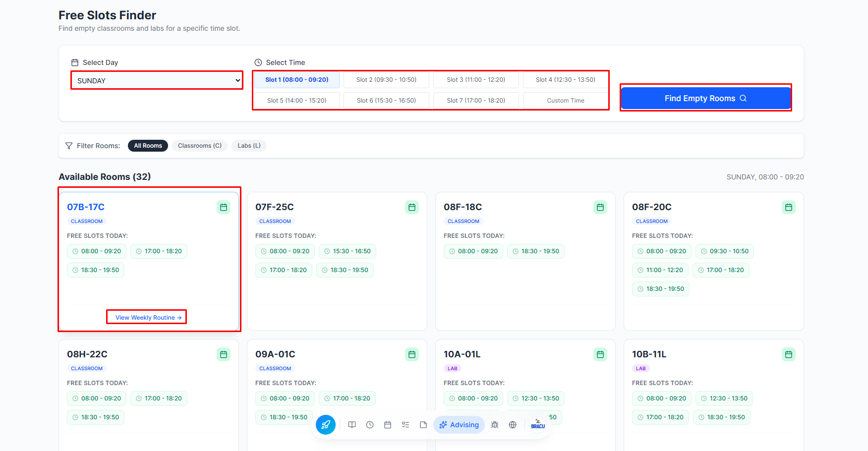Choose Slot 7 (17:00 - 18:20)
868x451 pixels.
coord(476,101)
